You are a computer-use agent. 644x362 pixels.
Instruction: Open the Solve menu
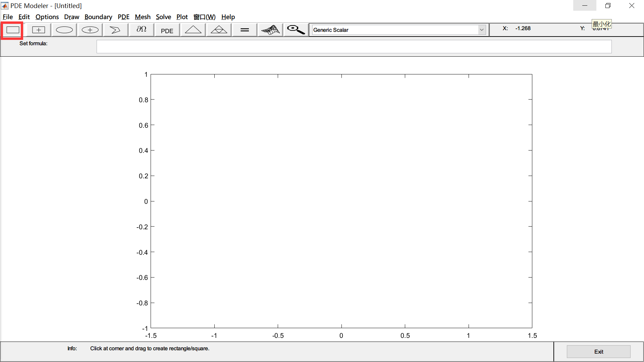(x=163, y=17)
